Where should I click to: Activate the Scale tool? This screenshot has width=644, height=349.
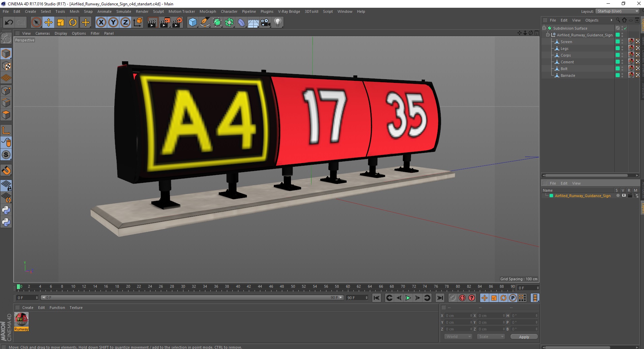pyautogui.click(x=61, y=23)
